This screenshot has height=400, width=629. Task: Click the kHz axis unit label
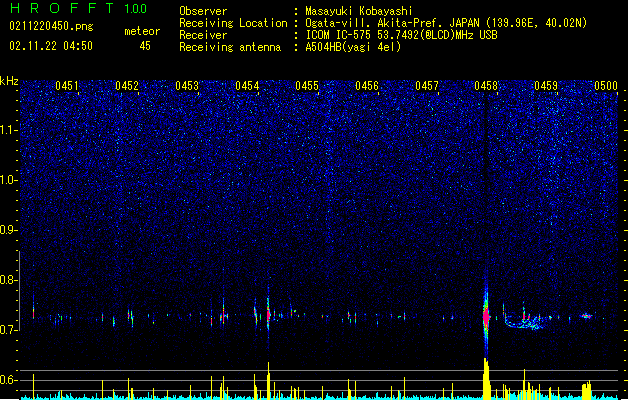pyautogui.click(x=9, y=81)
